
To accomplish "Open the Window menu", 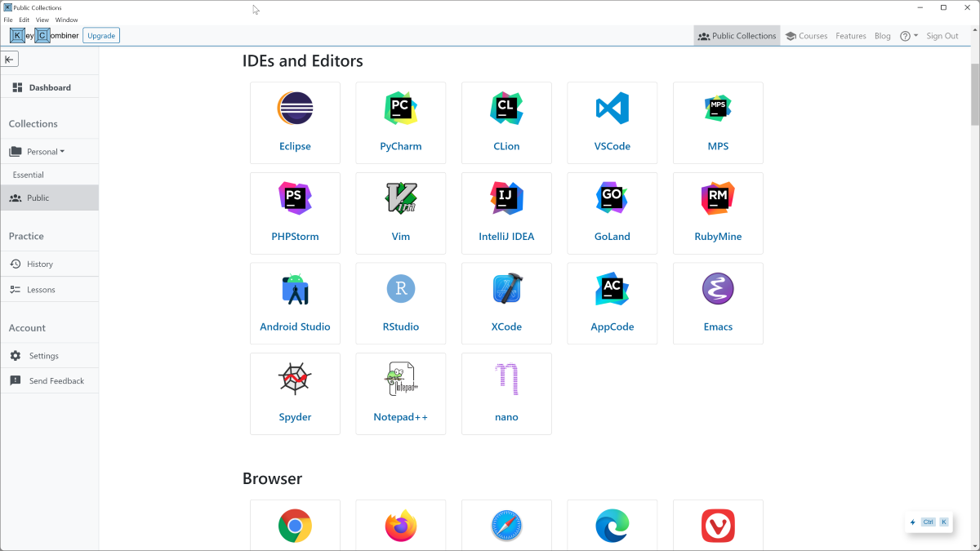I will click(x=67, y=20).
